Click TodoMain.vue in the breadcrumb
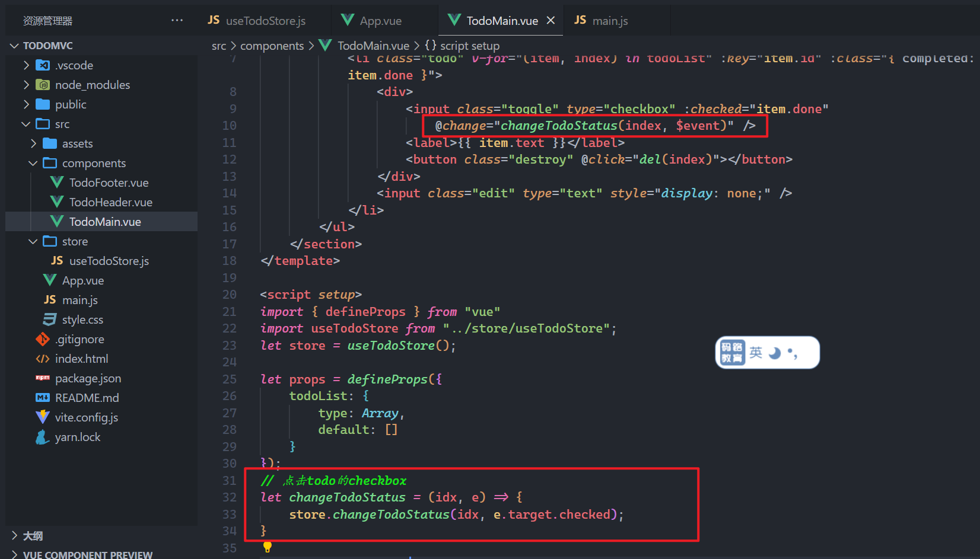980x559 pixels. [x=373, y=46]
